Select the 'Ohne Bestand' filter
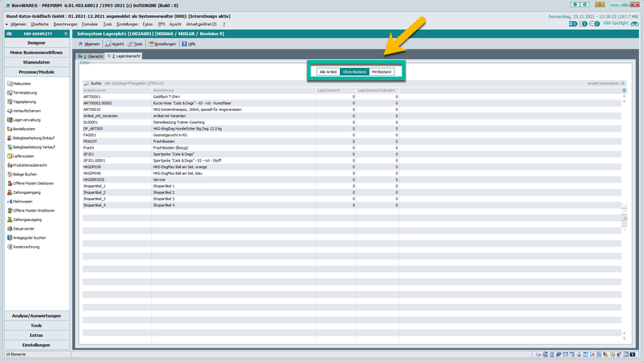 point(354,72)
